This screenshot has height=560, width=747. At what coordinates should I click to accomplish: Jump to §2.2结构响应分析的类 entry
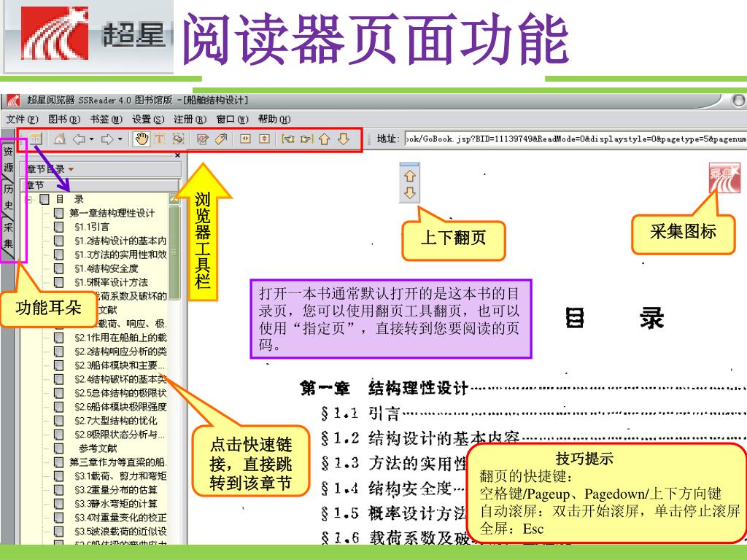coord(120,351)
